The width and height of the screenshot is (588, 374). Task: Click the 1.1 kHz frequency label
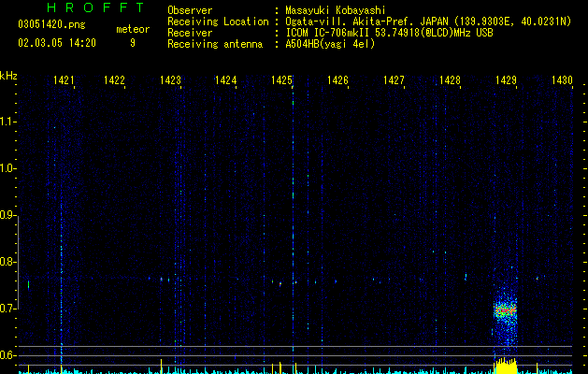click(7, 122)
